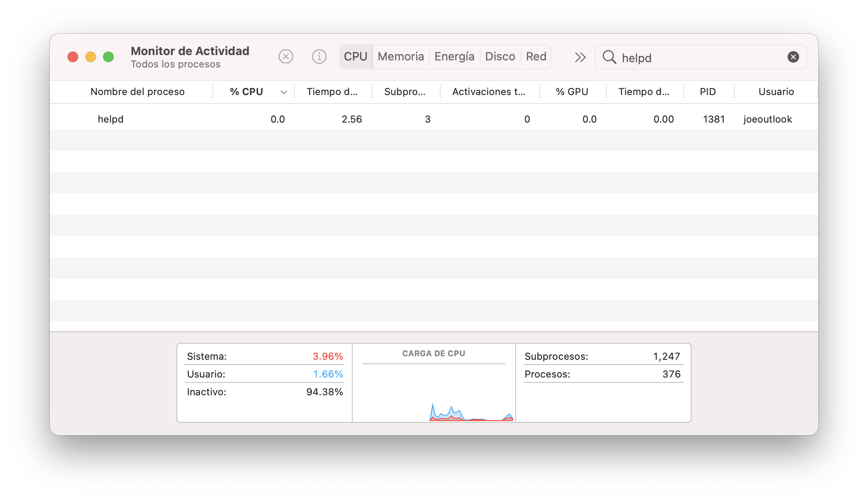Sort by Nombre del proceso column

pyautogui.click(x=137, y=92)
